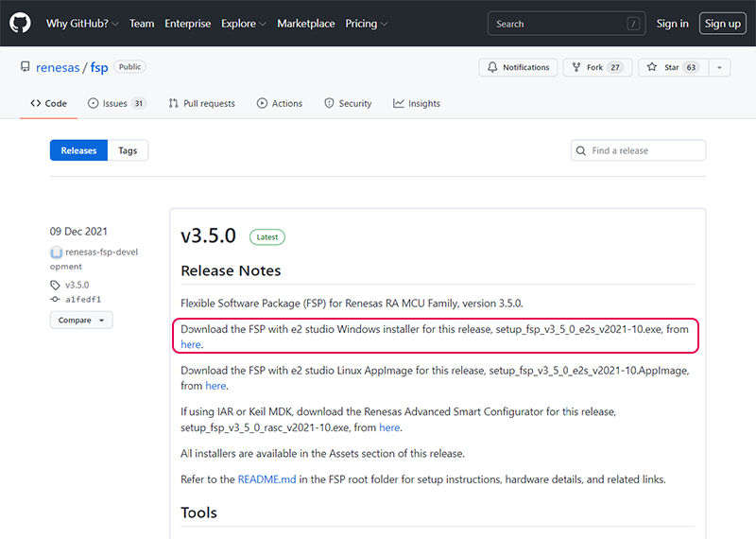Open the Insights tab
The image size is (756, 539).
click(x=417, y=103)
